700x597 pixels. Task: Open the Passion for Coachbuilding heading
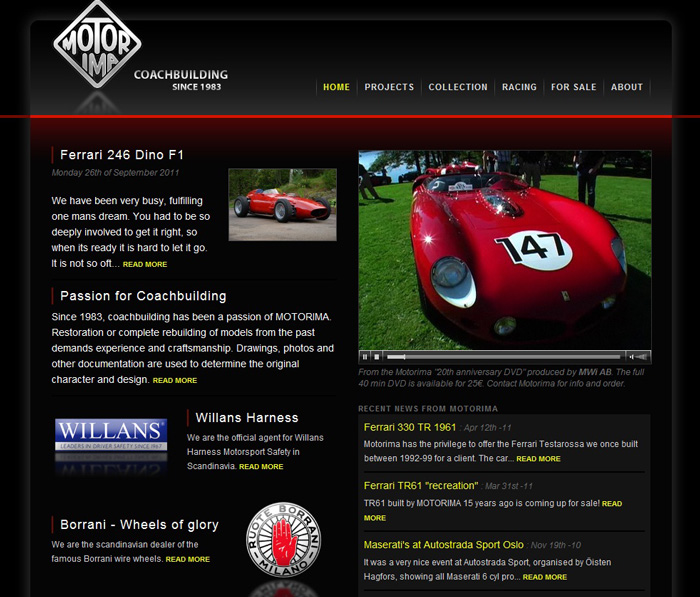[x=143, y=296]
